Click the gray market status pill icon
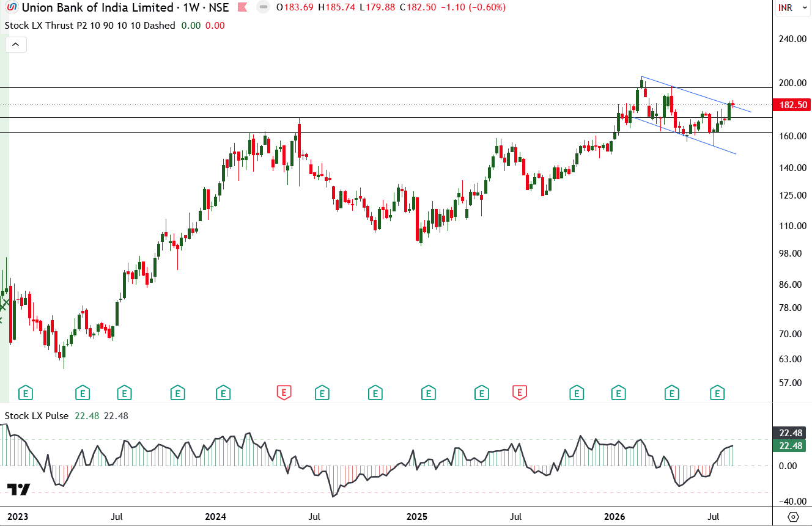This screenshot has height=526, width=812. tap(262, 8)
